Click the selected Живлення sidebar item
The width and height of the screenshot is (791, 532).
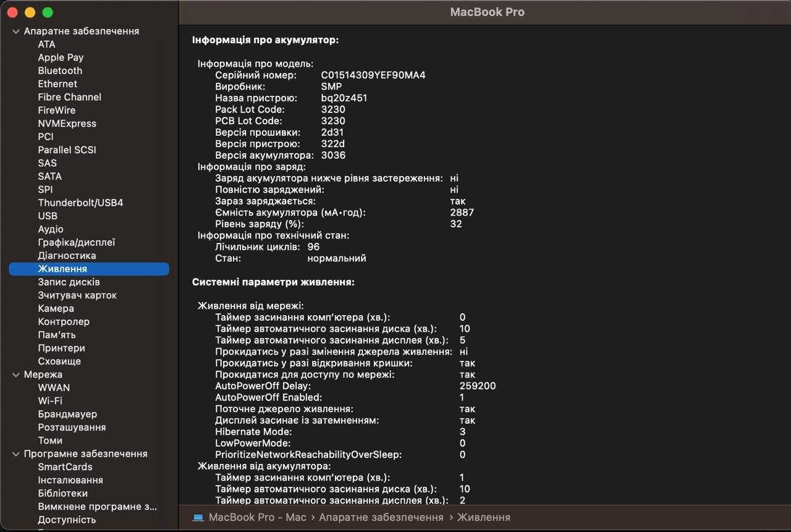[88, 269]
